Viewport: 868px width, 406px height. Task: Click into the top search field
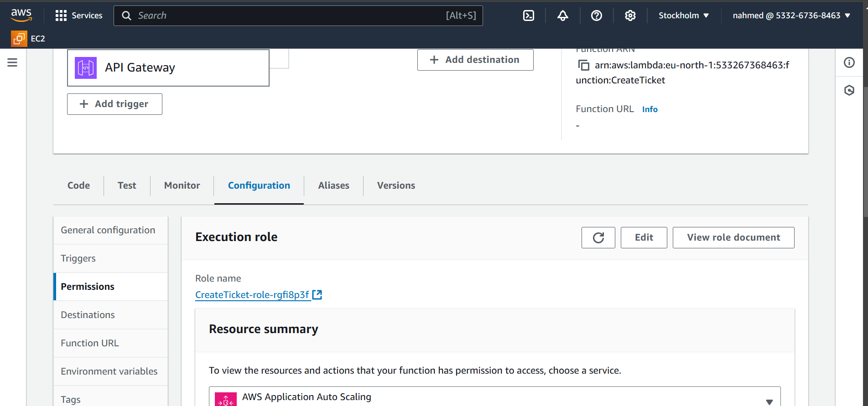pyautogui.click(x=298, y=15)
